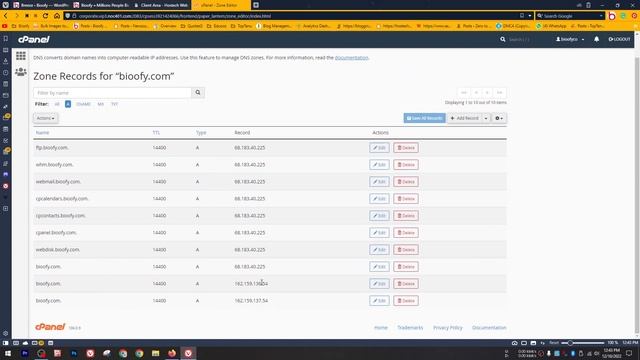Open the table settings gear dropdown
640x360 pixels.
tap(499, 118)
